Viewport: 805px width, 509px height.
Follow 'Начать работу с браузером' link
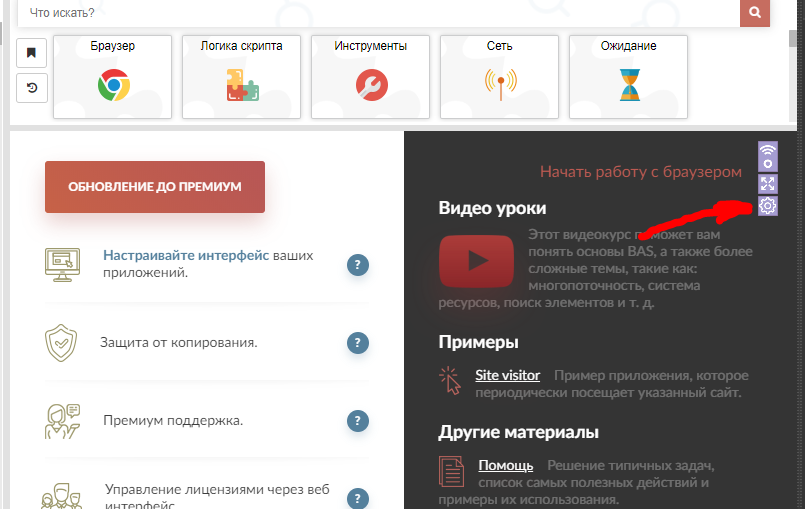[x=640, y=172]
